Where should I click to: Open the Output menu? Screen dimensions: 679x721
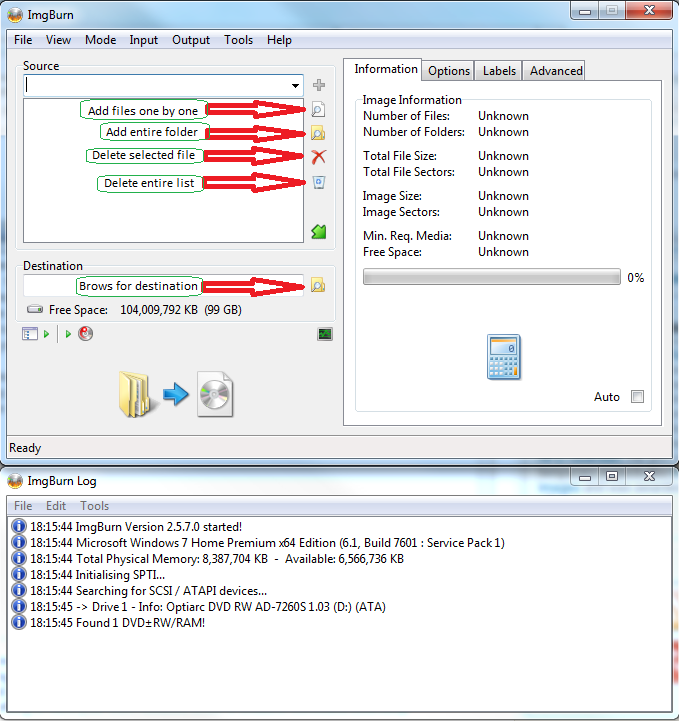tap(191, 40)
